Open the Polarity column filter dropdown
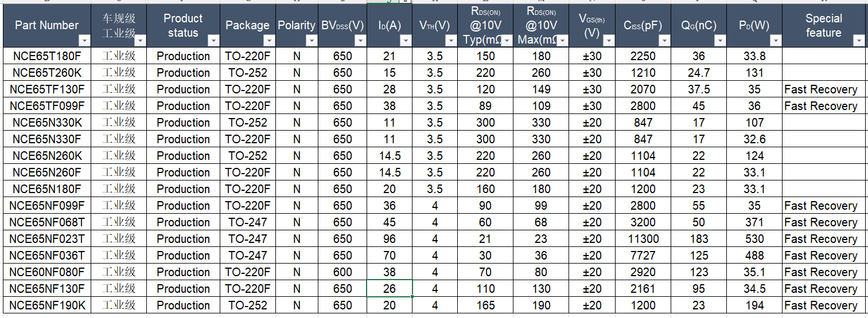The width and height of the screenshot is (868, 318). [x=312, y=41]
